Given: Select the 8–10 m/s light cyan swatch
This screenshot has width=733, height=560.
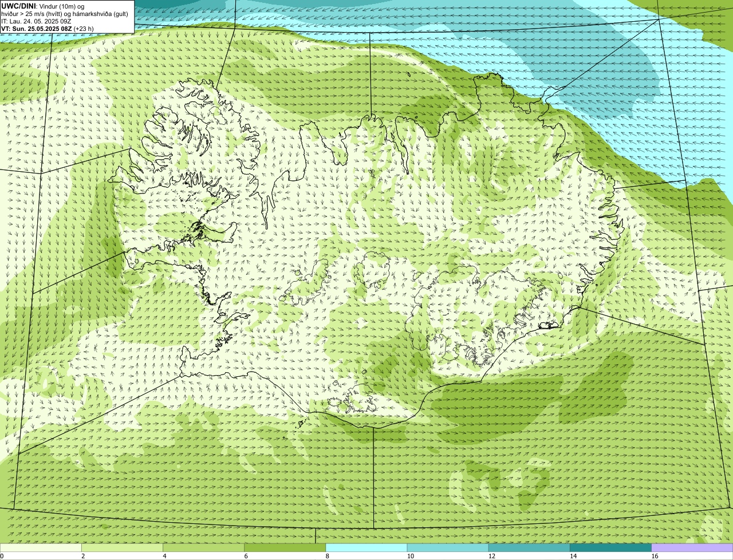Looking at the screenshot, I should click(366, 548).
